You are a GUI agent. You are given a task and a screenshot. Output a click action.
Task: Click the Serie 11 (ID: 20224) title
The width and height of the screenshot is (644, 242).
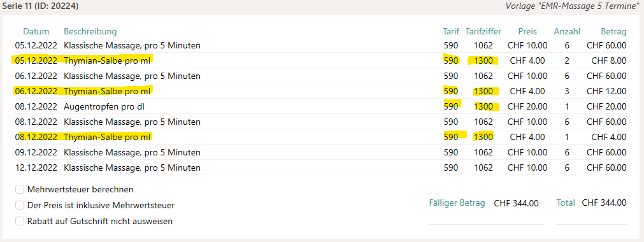click(41, 6)
